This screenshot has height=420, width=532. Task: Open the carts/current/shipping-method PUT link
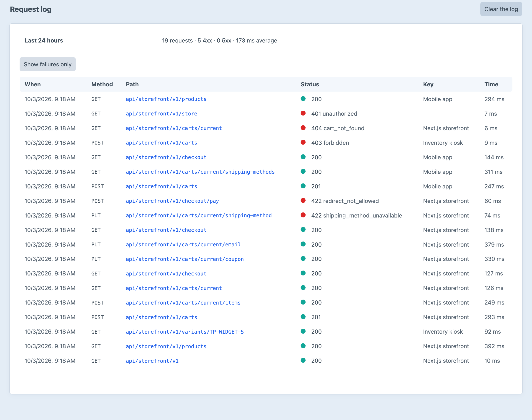pyautogui.click(x=199, y=215)
